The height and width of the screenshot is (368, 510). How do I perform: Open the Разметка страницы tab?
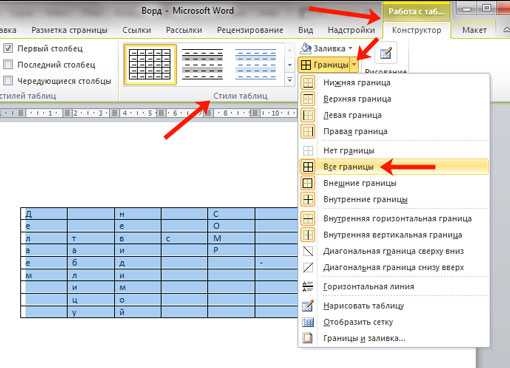(69, 30)
